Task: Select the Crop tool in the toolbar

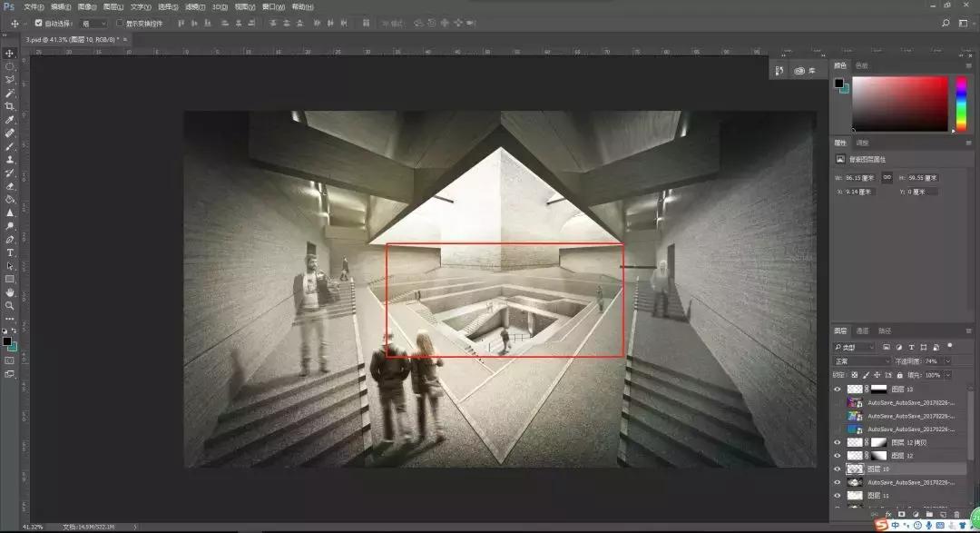Action: [x=10, y=106]
